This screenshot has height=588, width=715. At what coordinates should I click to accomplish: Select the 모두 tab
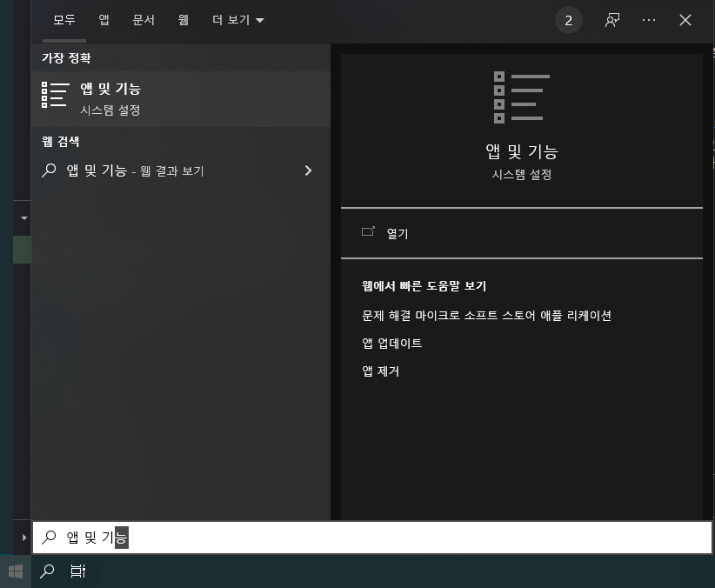(x=64, y=20)
